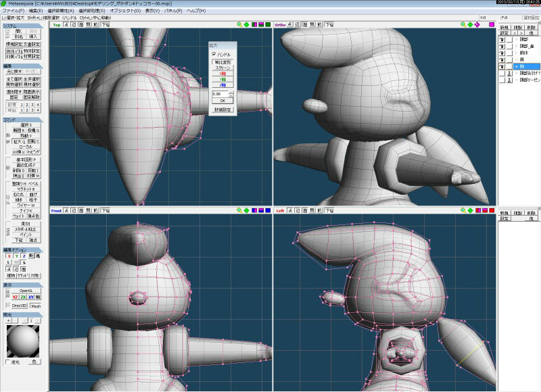
Task: Open the オブジェクト(O) menu
Action: click(125, 11)
